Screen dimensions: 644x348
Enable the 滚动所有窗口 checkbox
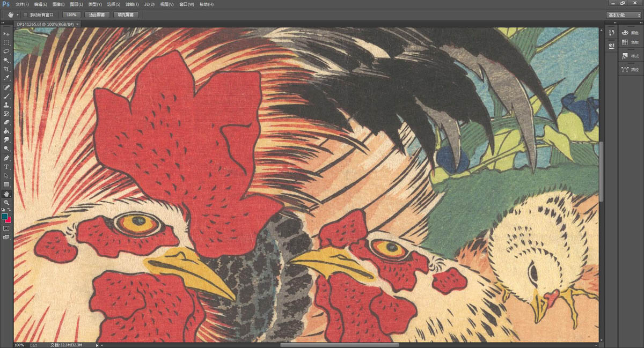tap(25, 14)
